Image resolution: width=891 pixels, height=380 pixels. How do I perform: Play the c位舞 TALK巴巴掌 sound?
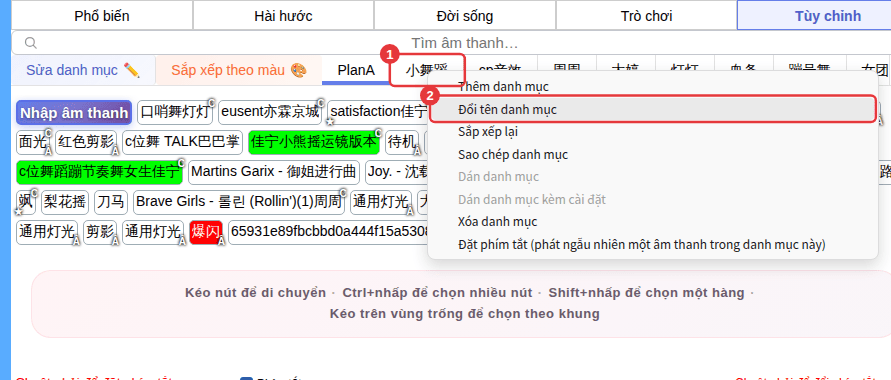tap(182, 142)
